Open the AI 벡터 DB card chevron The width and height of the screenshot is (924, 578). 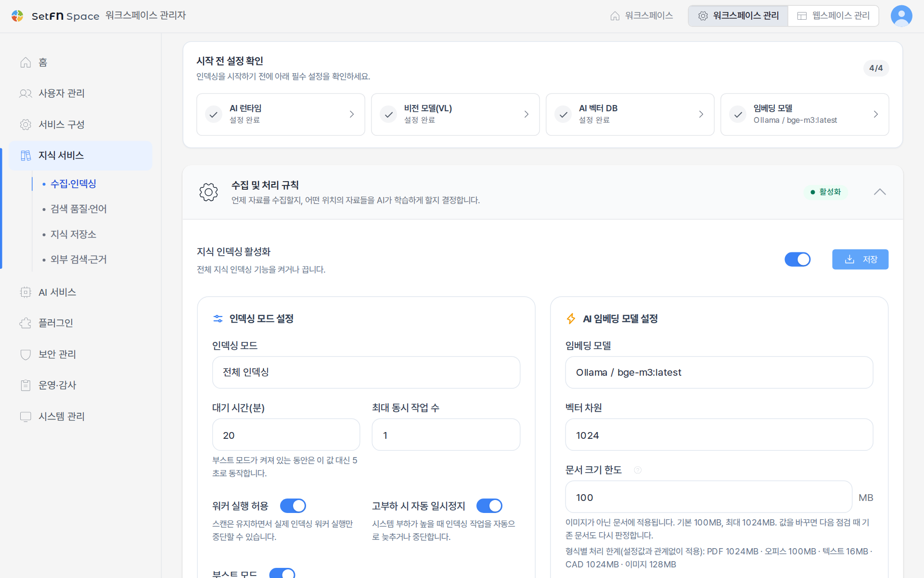tap(701, 115)
